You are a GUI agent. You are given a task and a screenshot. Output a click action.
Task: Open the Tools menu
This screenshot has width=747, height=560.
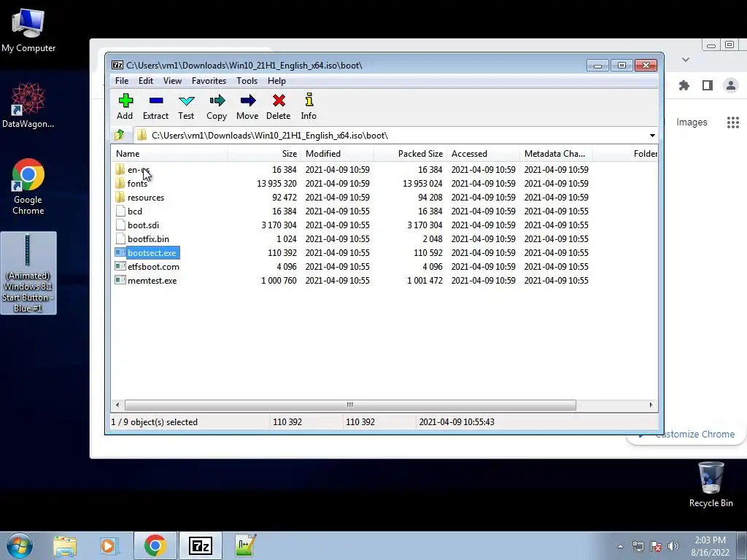pyautogui.click(x=247, y=81)
